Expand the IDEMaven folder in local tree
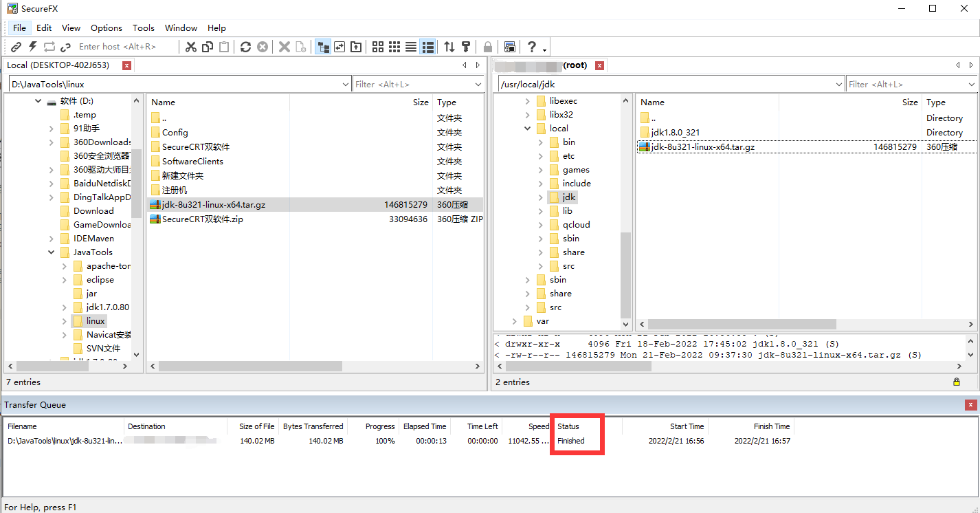 click(x=52, y=239)
